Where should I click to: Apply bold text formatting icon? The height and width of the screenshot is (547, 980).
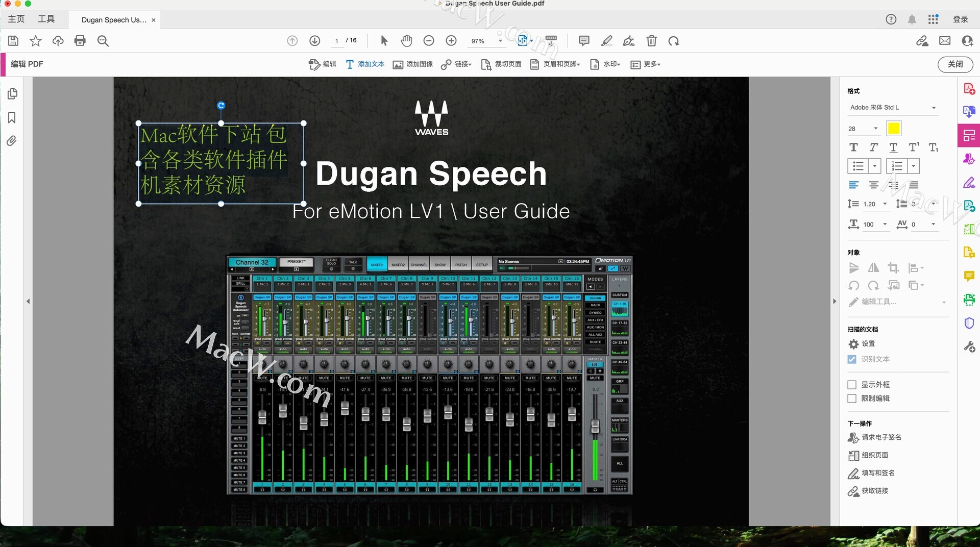(x=853, y=147)
